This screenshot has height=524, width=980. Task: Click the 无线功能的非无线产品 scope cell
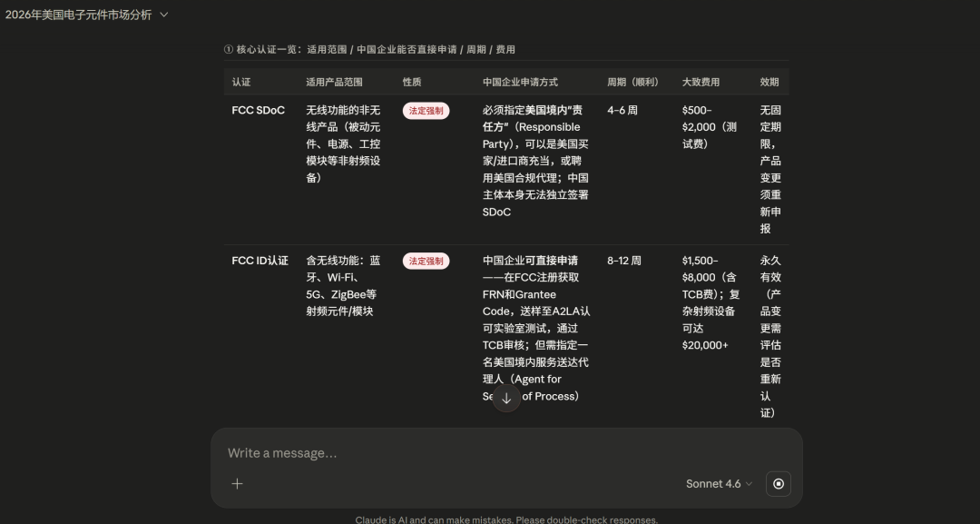(343, 143)
